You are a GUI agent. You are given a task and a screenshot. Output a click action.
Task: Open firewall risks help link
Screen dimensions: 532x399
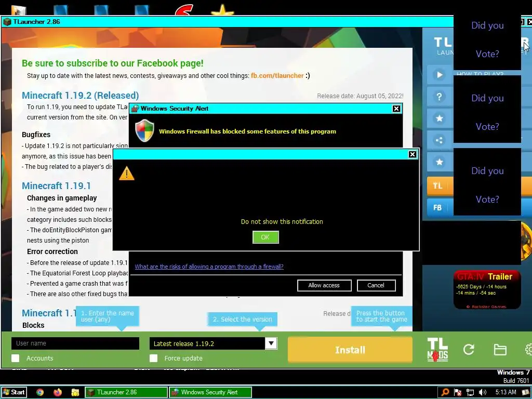point(209,267)
